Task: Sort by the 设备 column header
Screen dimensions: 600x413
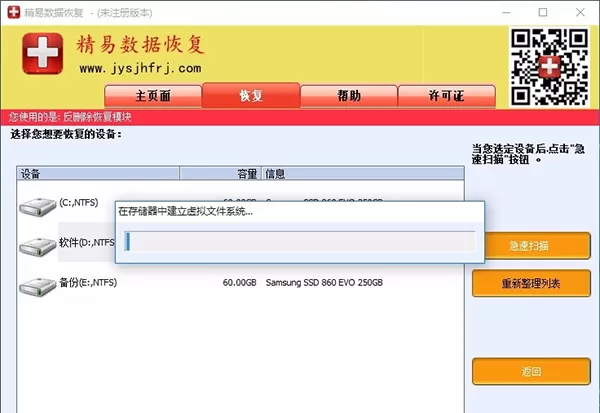Action: (98, 173)
